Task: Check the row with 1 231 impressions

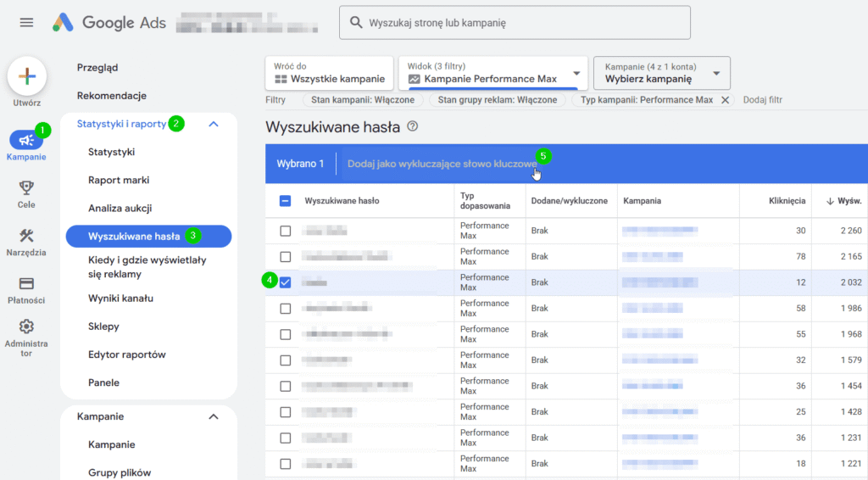Action: tap(285, 438)
